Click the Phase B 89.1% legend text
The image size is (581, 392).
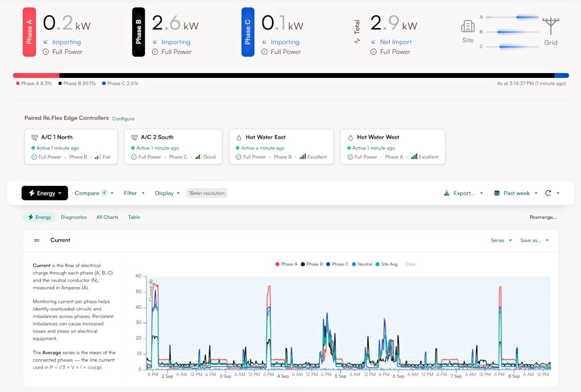[x=80, y=84]
